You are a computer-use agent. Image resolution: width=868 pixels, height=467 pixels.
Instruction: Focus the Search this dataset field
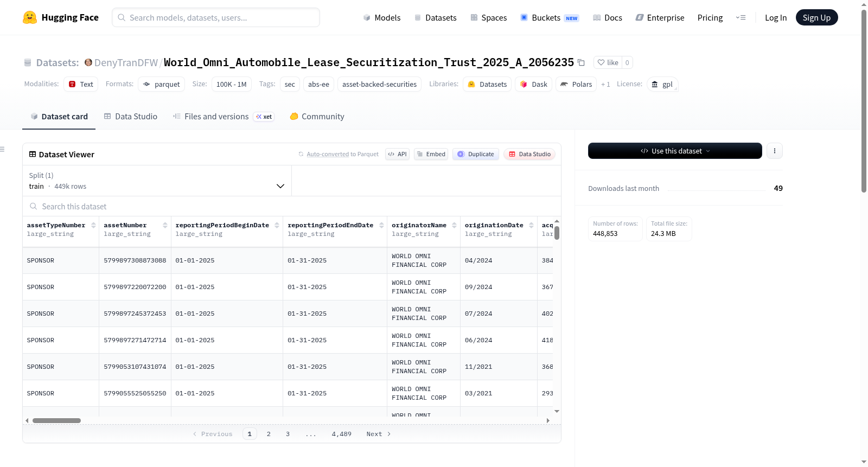(292, 207)
